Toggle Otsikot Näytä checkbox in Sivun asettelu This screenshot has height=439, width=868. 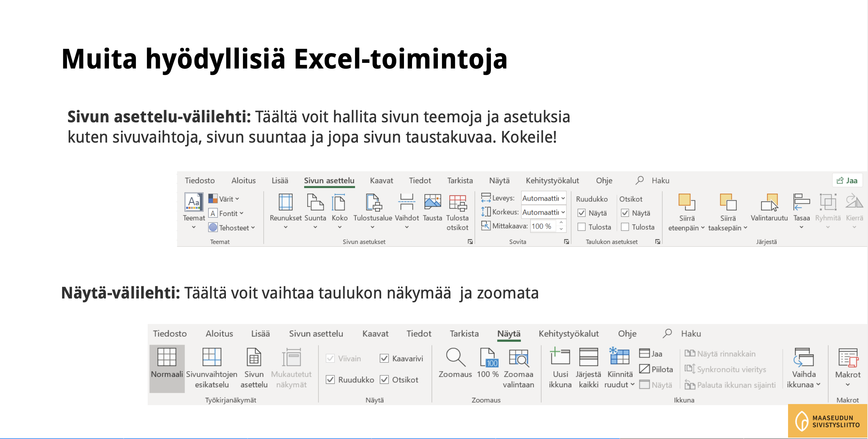point(625,213)
